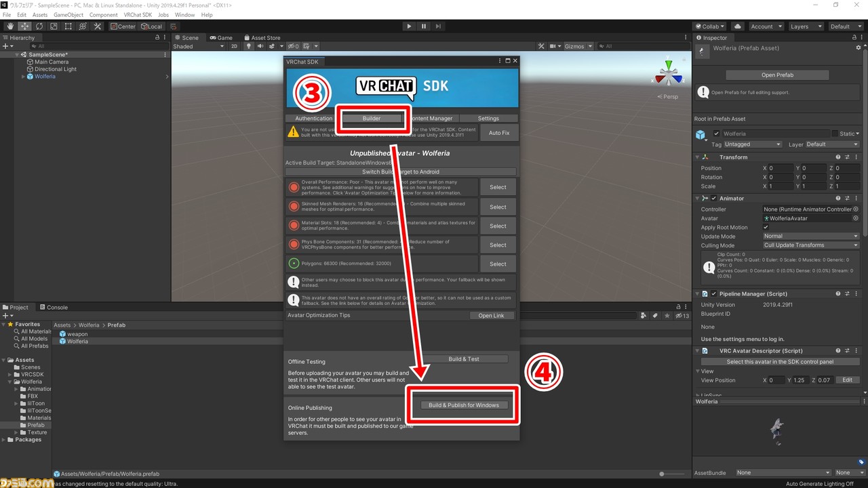Toggle hidden objects visibility count icon

pos(293,46)
